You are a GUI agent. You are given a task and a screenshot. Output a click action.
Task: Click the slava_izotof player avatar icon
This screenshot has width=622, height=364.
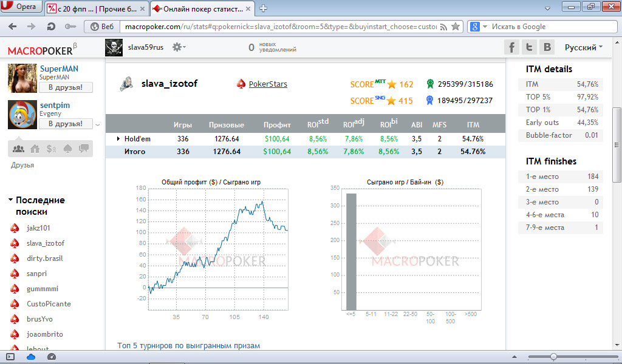[126, 84]
